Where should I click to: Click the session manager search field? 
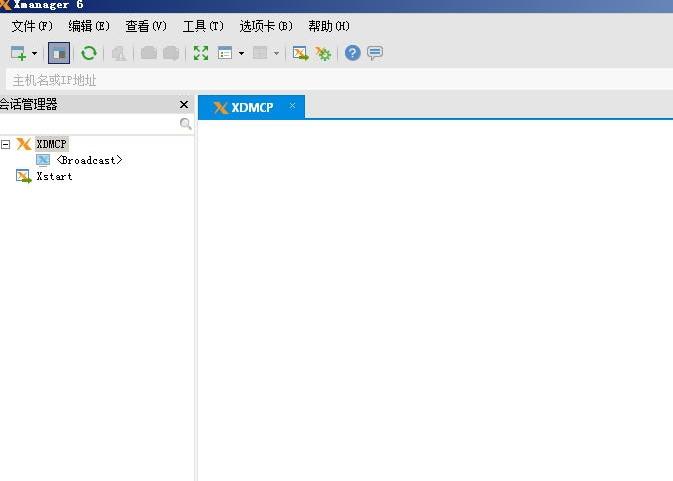point(89,124)
